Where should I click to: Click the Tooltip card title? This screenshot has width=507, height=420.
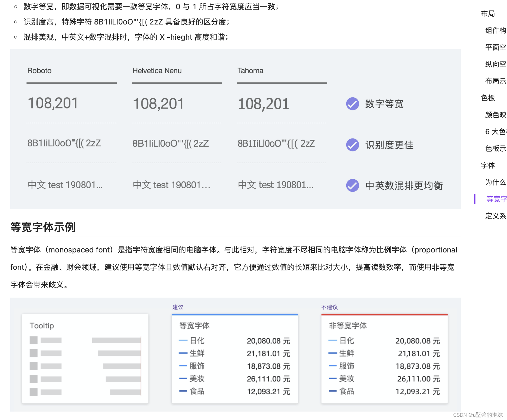pyautogui.click(x=42, y=326)
